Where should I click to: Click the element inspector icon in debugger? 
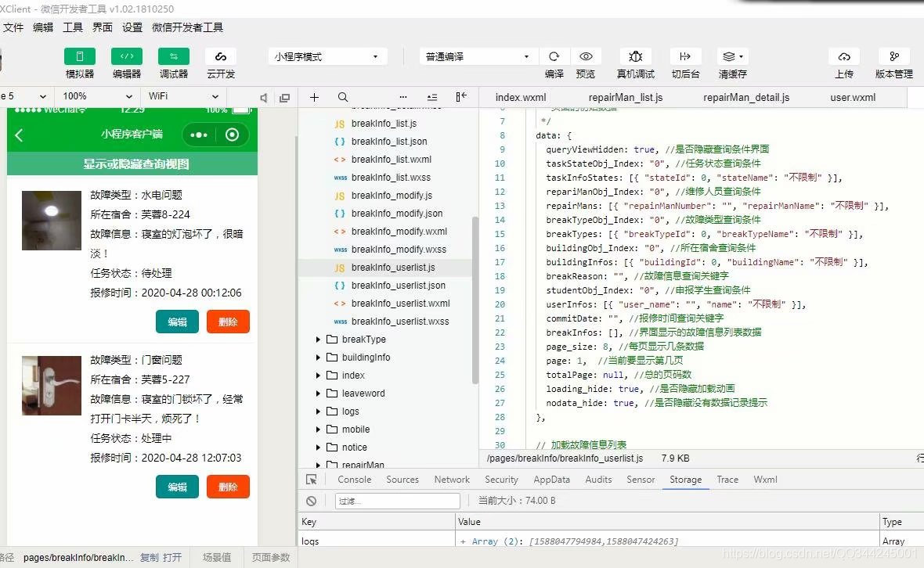tap(312, 480)
